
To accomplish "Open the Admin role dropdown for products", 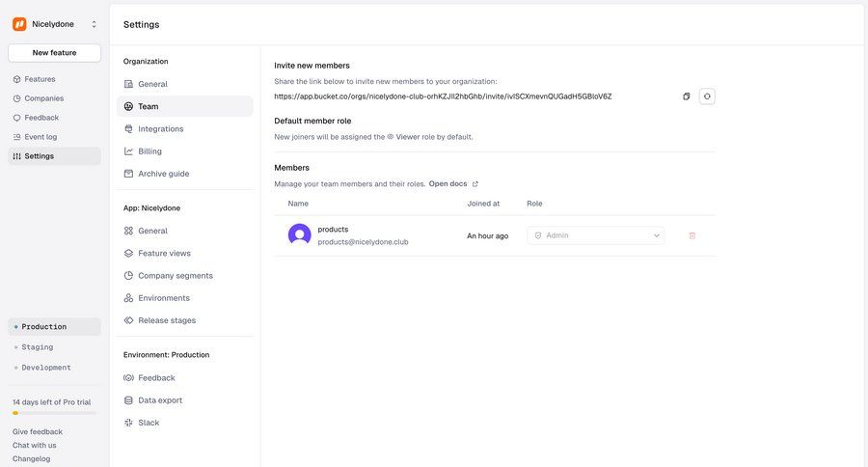I will [x=596, y=235].
